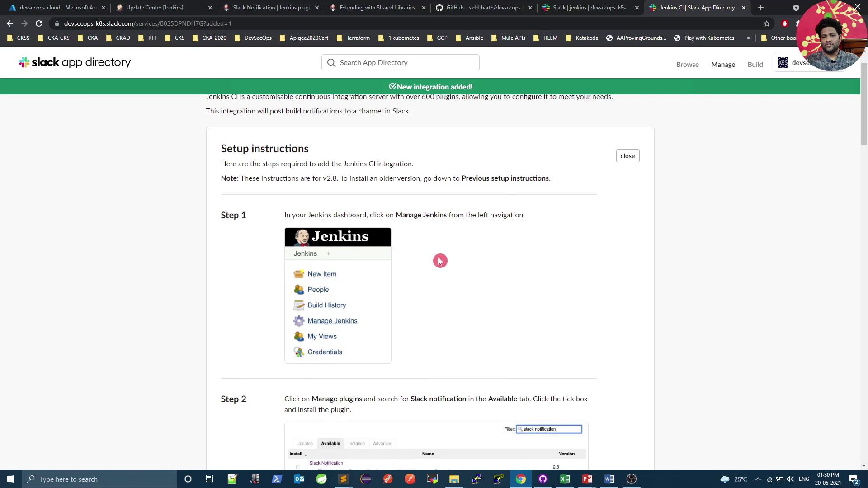This screenshot has height=488, width=868.
Task: Click the Manage Jenkins link
Action: (x=332, y=321)
